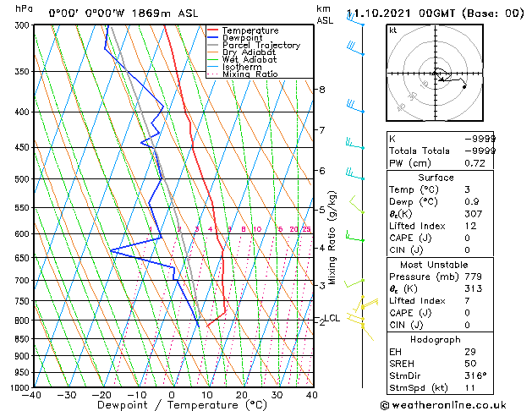Click the 5 km altitude axis label
Image resolution: width=532 pixels, height=411 pixels.
[322, 210]
